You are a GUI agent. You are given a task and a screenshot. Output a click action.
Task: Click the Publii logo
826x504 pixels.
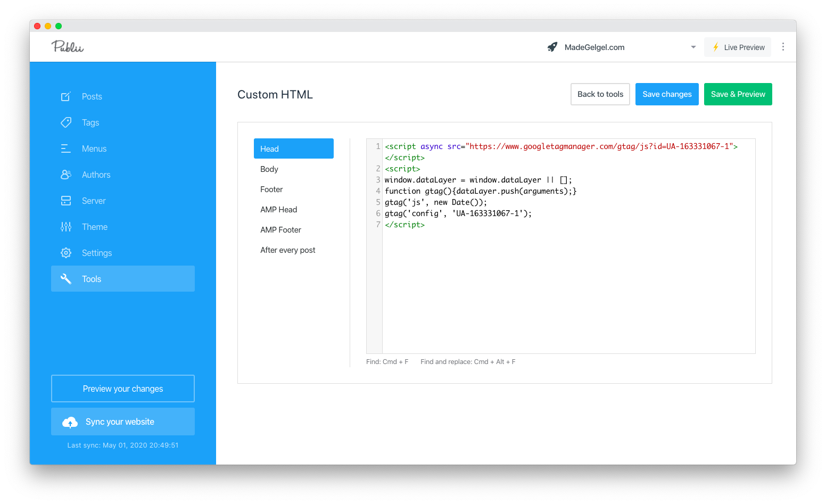(x=68, y=47)
